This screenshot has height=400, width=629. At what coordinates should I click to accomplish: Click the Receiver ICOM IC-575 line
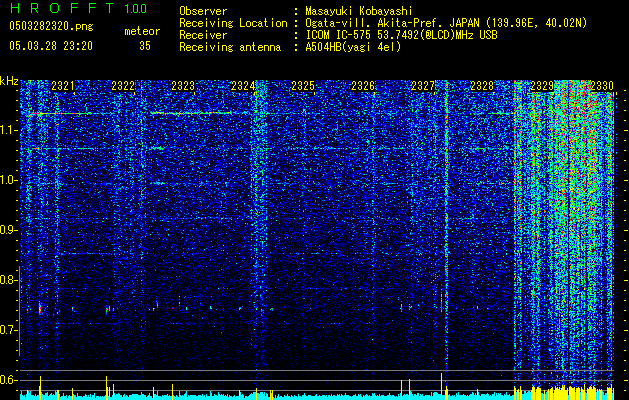(338, 35)
